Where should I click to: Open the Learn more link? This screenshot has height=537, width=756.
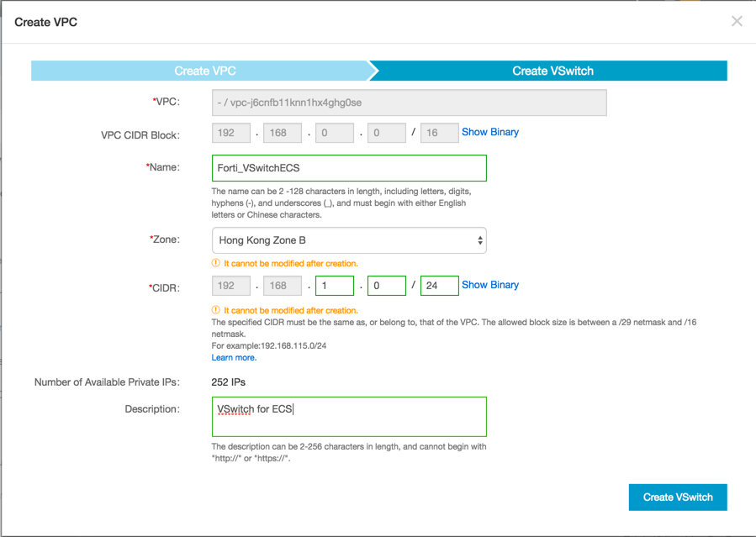[x=234, y=357]
